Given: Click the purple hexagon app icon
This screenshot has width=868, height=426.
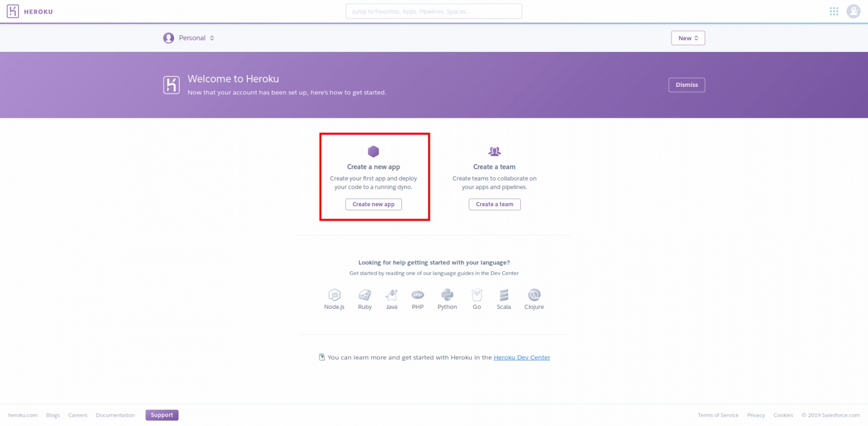Looking at the screenshot, I should pyautogui.click(x=373, y=151).
